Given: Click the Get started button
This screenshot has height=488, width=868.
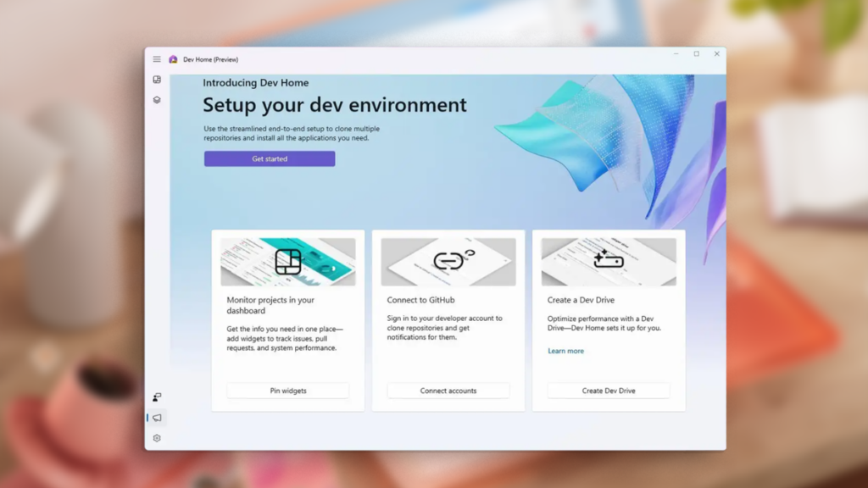Looking at the screenshot, I should pyautogui.click(x=270, y=158).
